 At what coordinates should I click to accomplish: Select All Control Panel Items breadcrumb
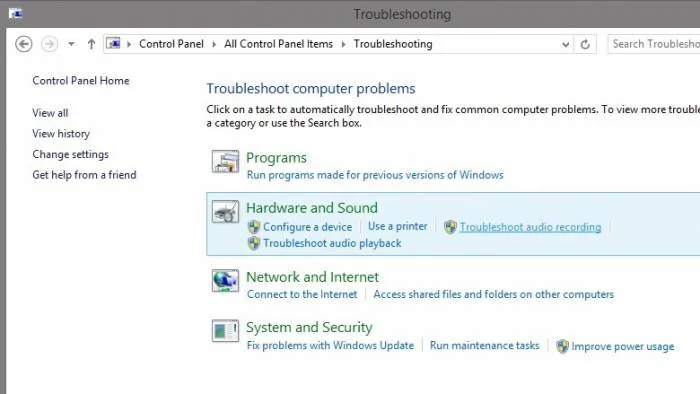278,44
